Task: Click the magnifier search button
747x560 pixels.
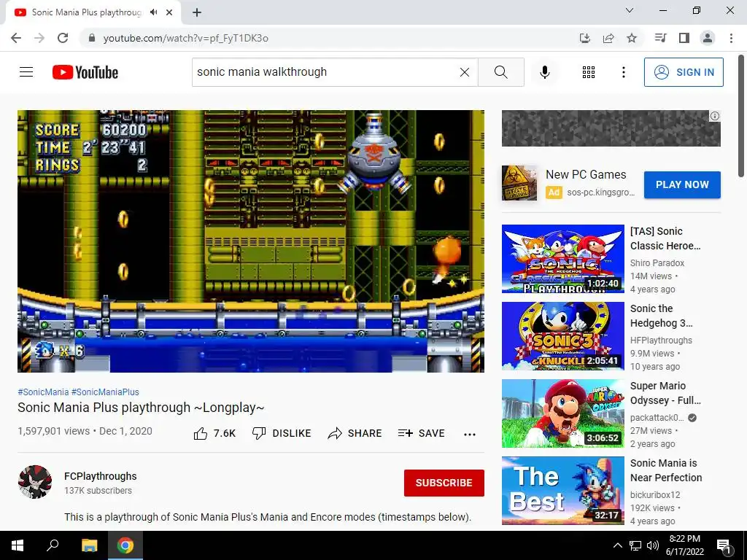Action: pos(500,72)
